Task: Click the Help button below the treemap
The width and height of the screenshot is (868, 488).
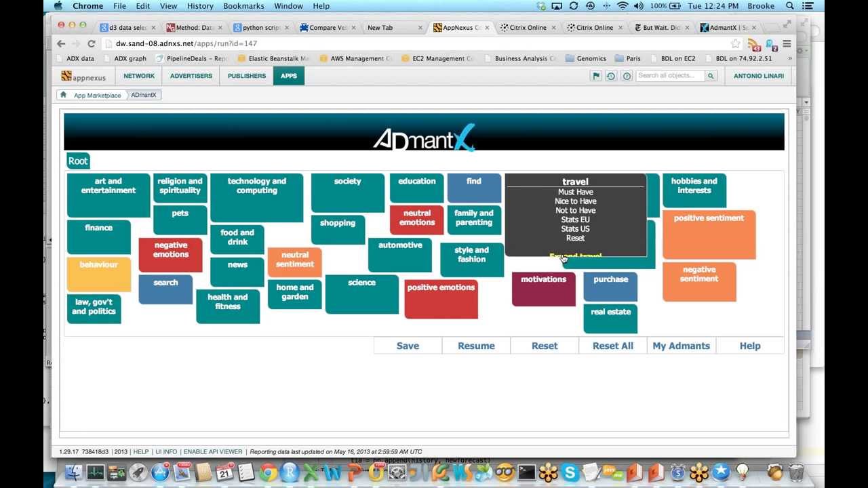Action: point(750,346)
